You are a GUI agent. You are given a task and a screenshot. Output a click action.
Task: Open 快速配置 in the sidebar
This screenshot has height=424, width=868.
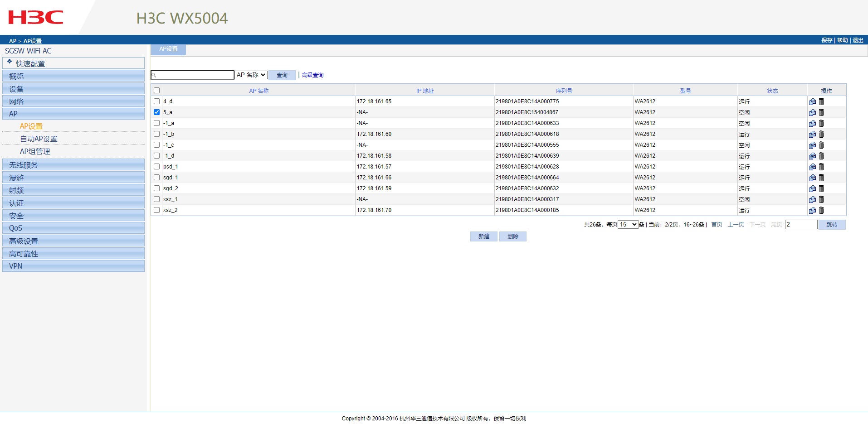click(73, 63)
